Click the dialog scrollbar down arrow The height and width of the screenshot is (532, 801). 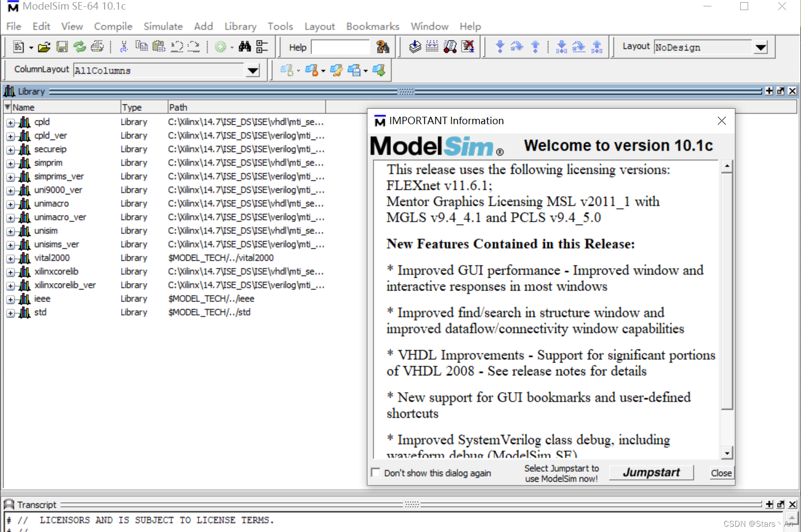(727, 453)
